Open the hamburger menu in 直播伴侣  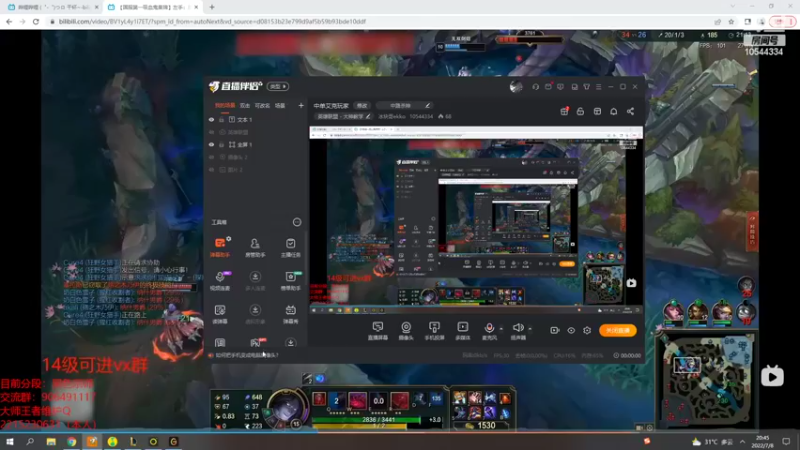pos(598,87)
